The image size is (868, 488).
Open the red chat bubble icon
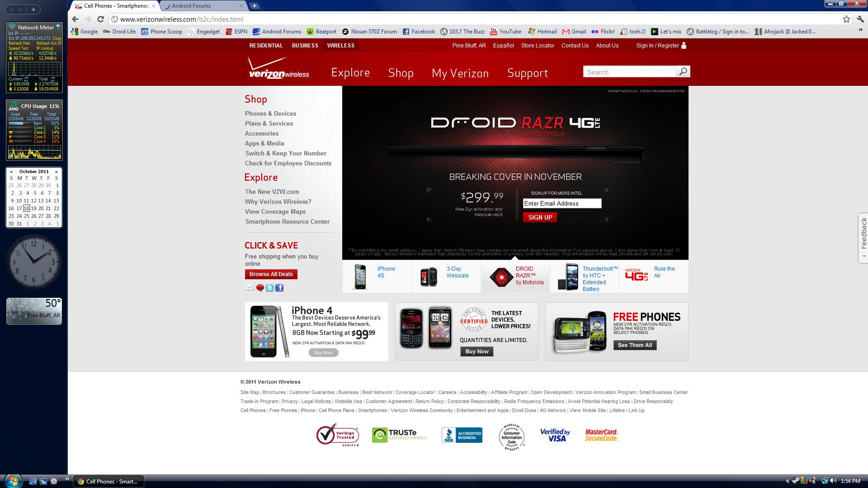[x=260, y=288]
